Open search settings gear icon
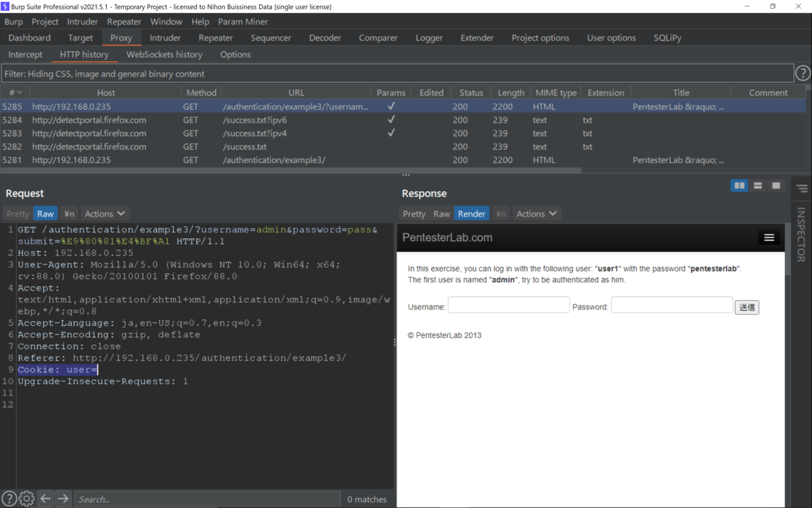 26,499
